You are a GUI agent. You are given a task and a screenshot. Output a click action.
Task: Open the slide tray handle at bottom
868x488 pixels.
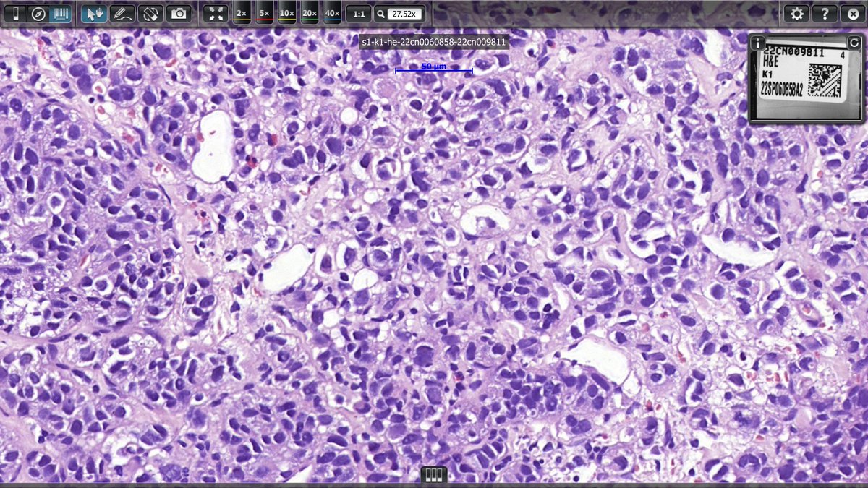(x=434, y=475)
